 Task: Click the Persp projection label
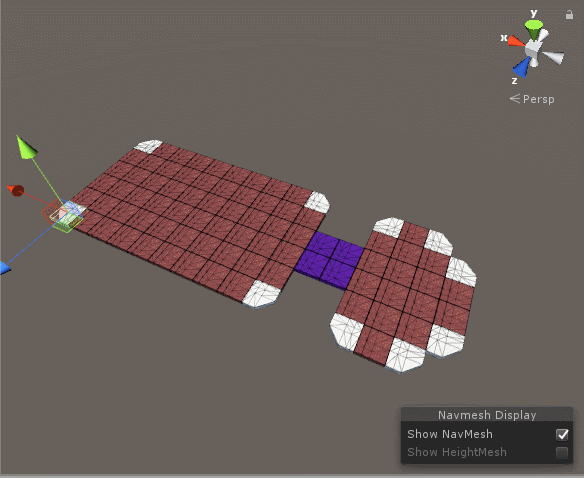(539, 99)
